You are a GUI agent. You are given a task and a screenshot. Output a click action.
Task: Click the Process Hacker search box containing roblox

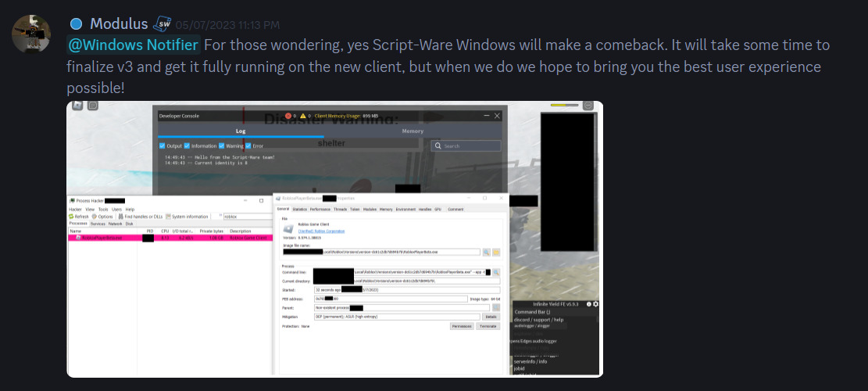point(246,217)
